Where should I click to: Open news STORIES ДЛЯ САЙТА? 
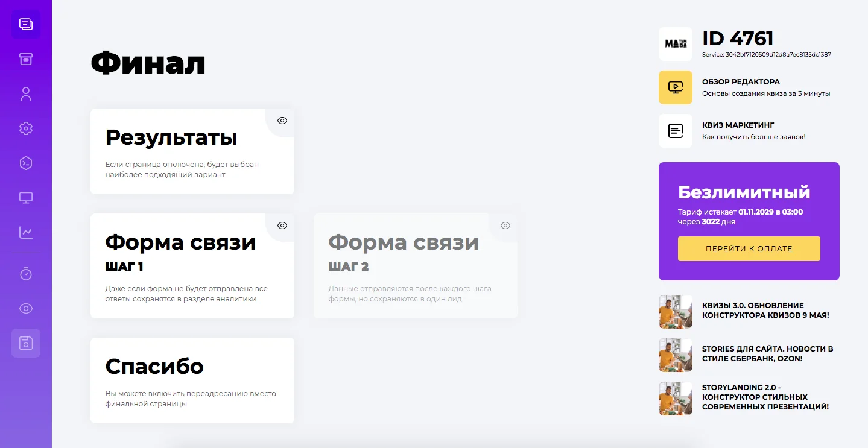[x=767, y=353]
